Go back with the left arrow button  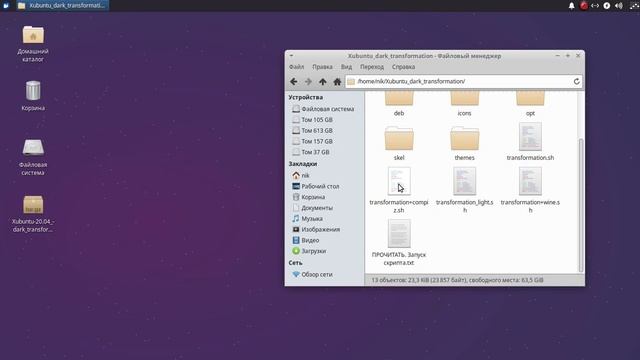click(293, 82)
